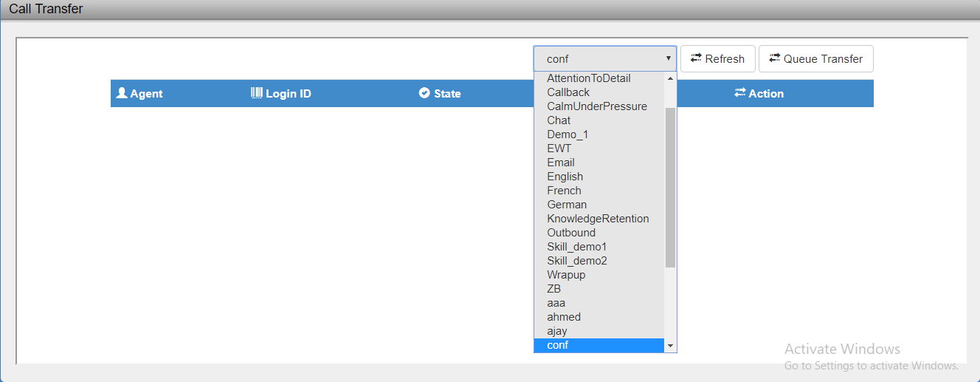
Task: Pick French in the dropdown list
Action: click(x=564, y=191)
